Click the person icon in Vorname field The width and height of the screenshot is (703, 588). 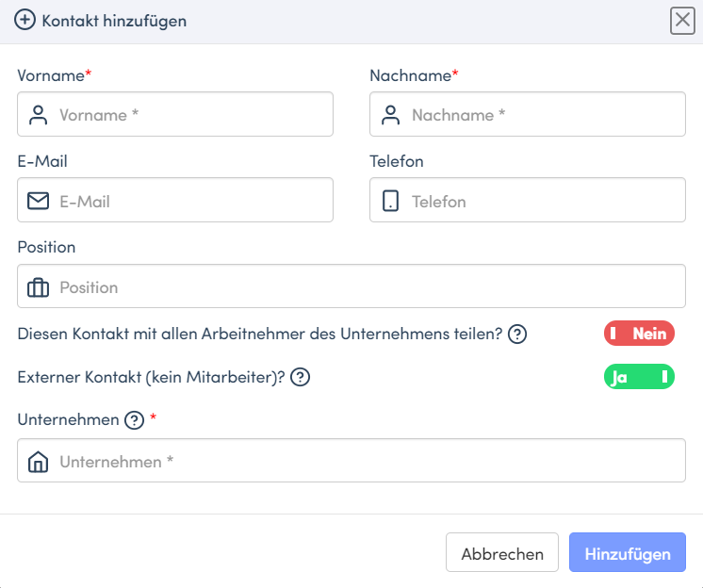38,115
